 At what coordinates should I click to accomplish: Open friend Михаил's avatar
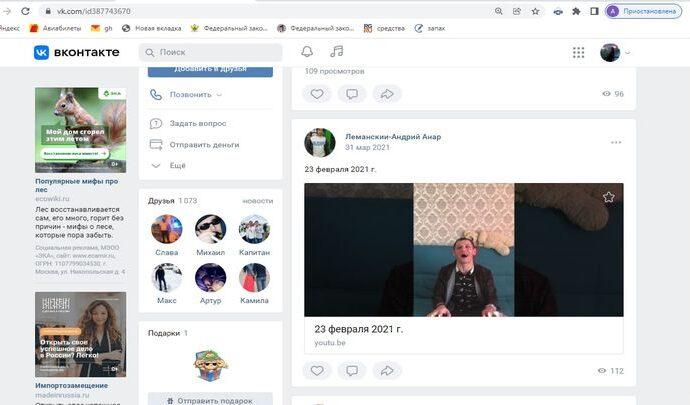210,229
